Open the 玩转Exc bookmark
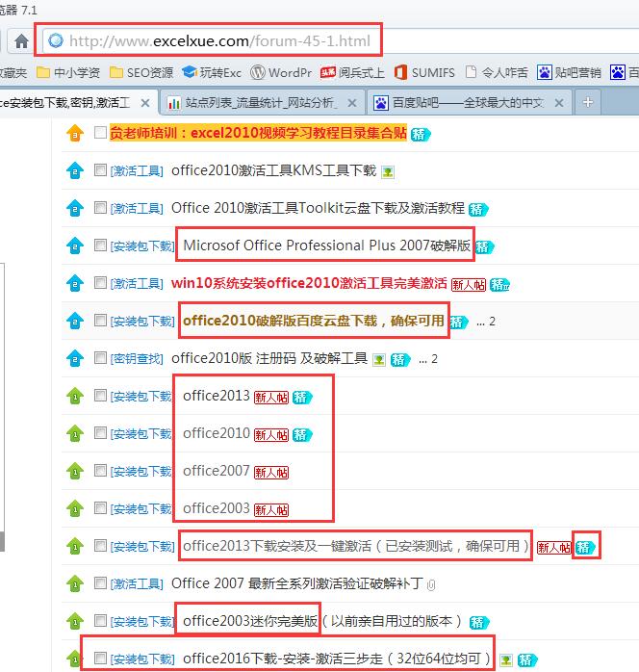 point(212,72)
